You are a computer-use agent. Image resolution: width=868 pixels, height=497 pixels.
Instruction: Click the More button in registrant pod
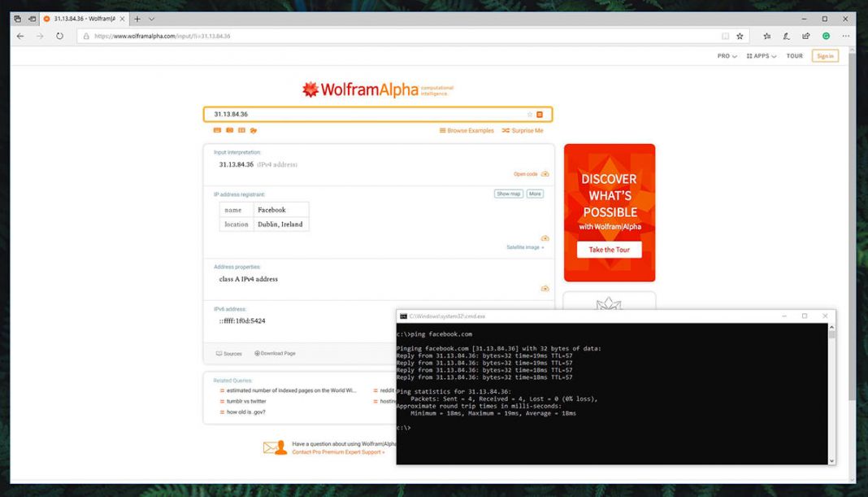535,194
